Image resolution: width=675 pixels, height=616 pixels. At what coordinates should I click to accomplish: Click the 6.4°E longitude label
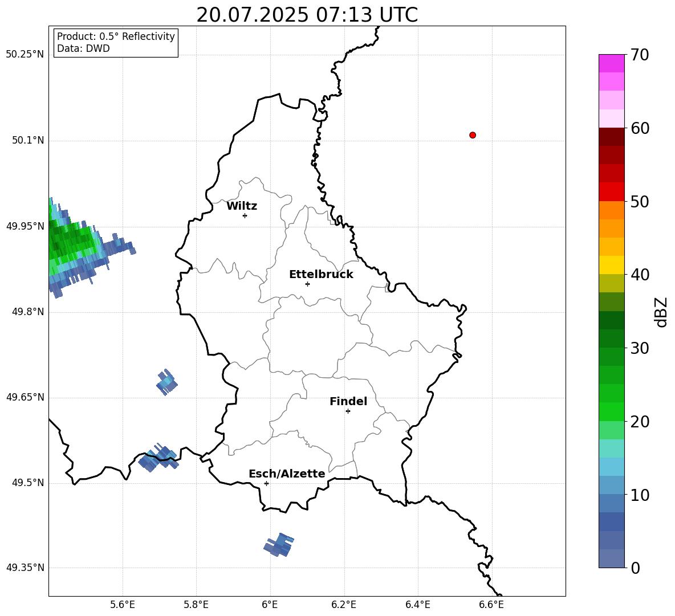(x=417, y=605)
